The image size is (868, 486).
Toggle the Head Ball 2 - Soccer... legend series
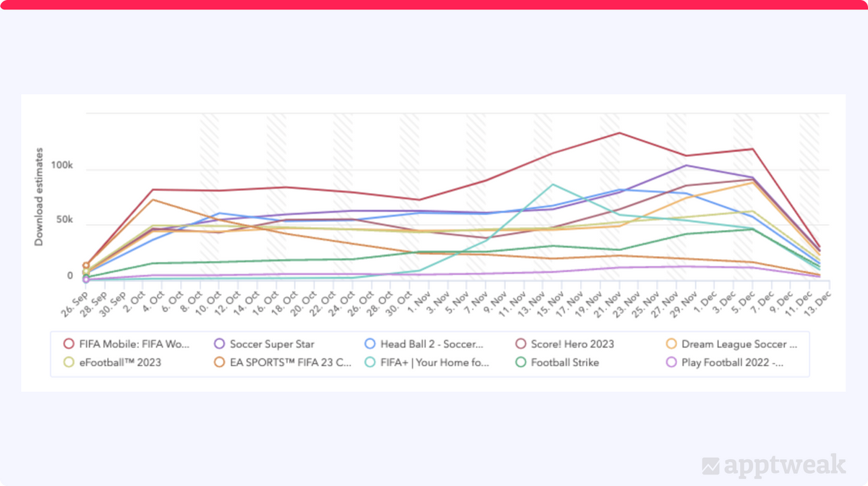pos(424,344)
